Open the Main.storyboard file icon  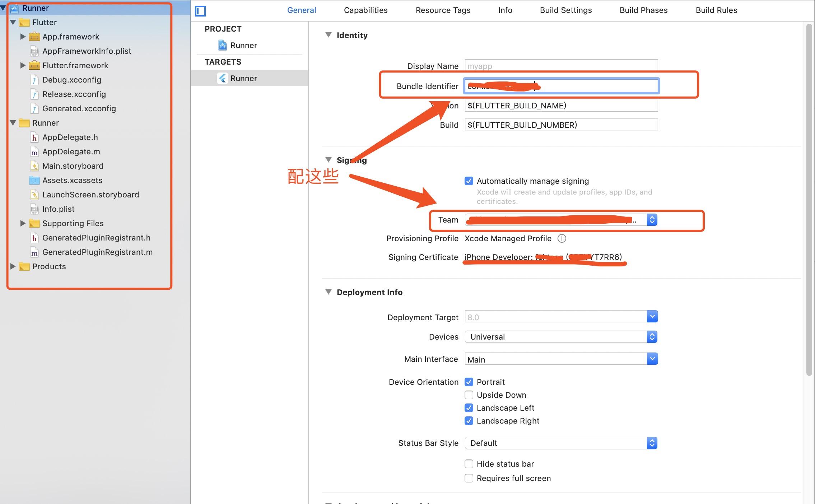click(34, 166)
